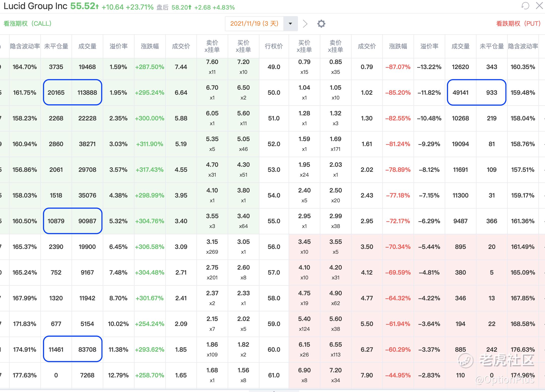Click call volume 113888 cell

click(87, 93)
